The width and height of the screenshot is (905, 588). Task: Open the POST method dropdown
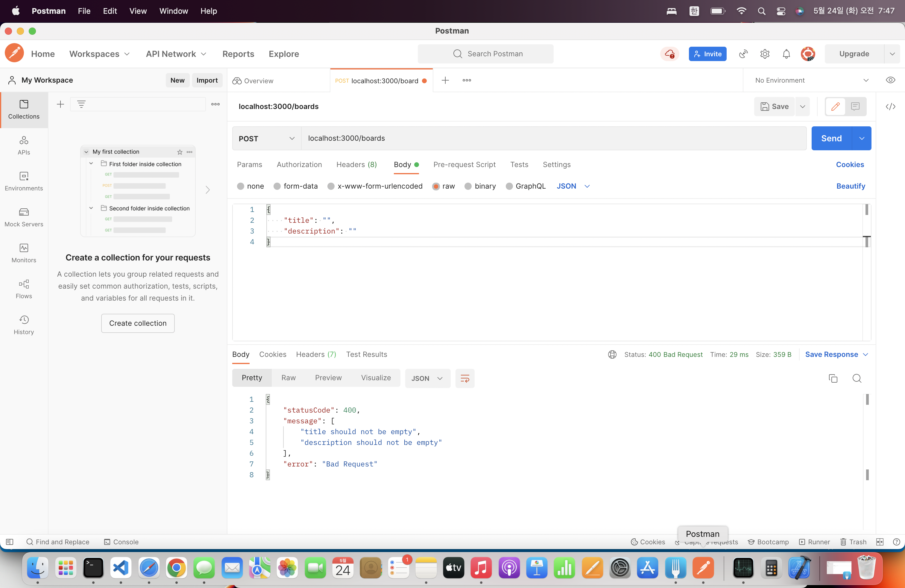tap(267, 138)
